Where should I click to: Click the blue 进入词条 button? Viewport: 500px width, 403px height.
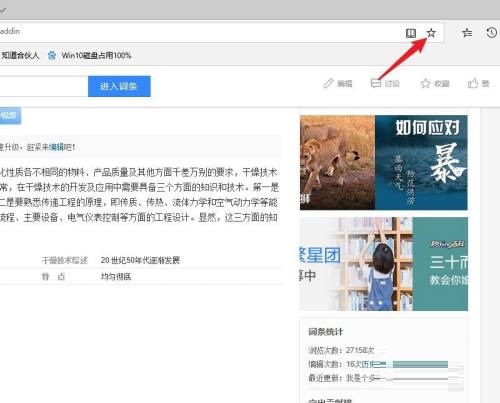coord(119,86)
